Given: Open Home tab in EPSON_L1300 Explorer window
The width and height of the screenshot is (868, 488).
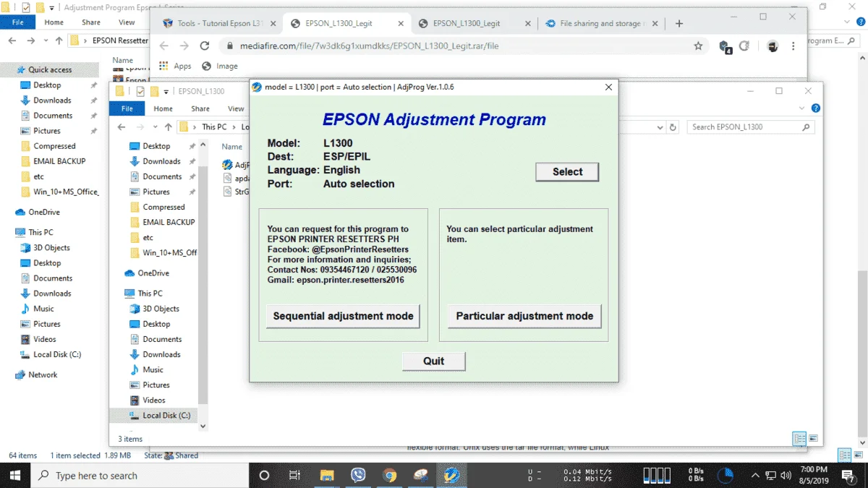Looking at the screenshot, I should pos(163,108).
